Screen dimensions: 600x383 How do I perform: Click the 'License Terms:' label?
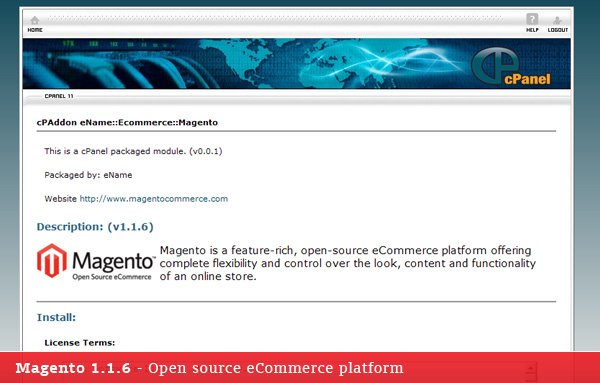(80, 343)
